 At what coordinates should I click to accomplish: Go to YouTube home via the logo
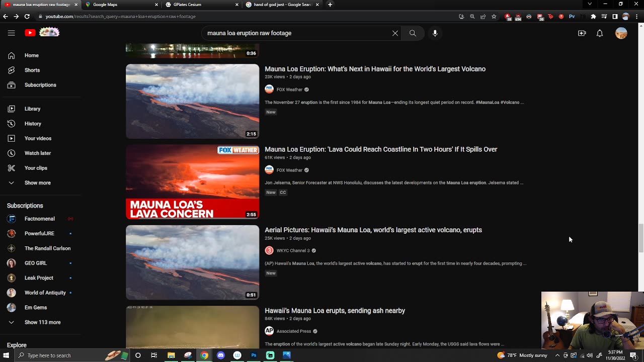point(42,33)
